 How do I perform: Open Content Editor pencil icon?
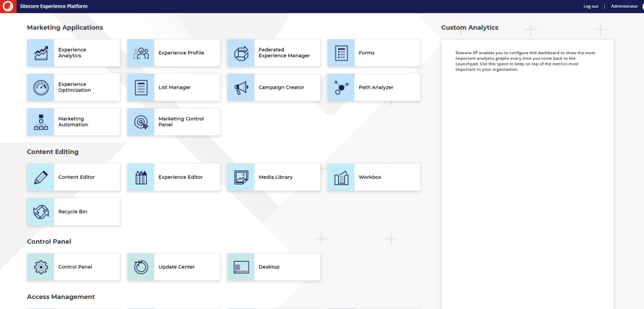pyautogui.click(x=41, y=177)
